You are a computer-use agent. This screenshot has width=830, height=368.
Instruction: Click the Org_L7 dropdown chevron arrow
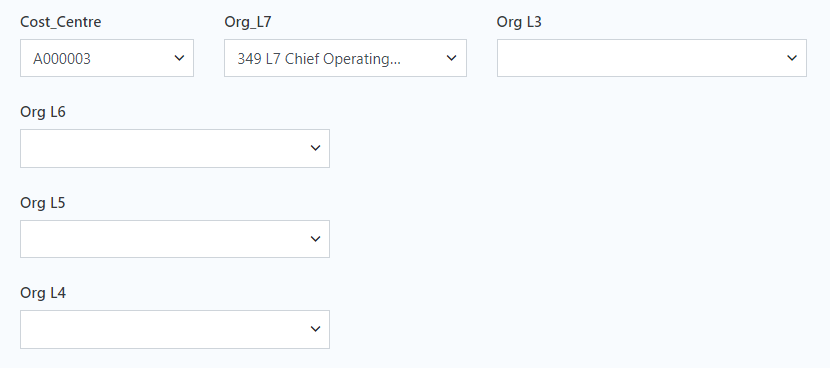451,58
